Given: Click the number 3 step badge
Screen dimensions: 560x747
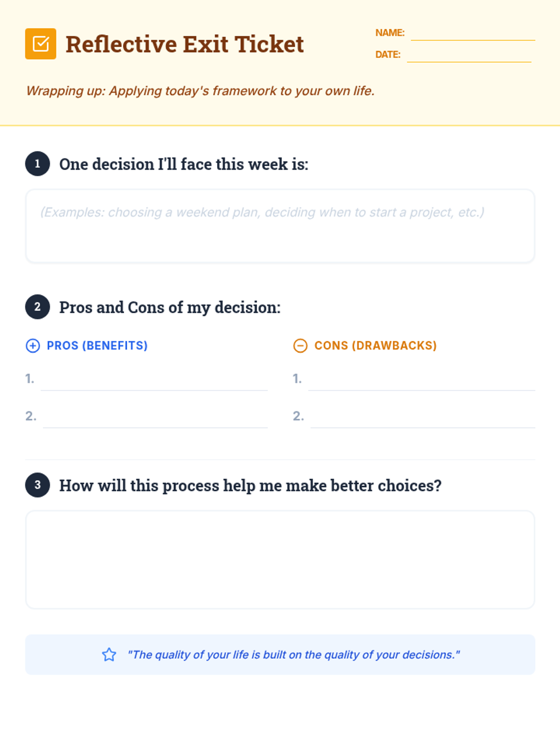Looking at the screenshot, I should 37,485.
